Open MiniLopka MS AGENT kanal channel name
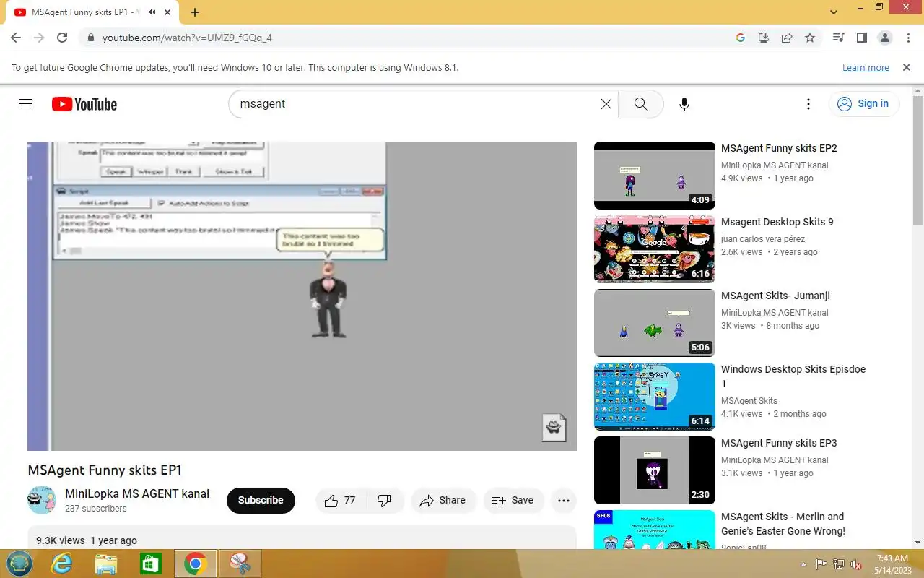Screen dimensions: 924x578 (x=137, y=494)
